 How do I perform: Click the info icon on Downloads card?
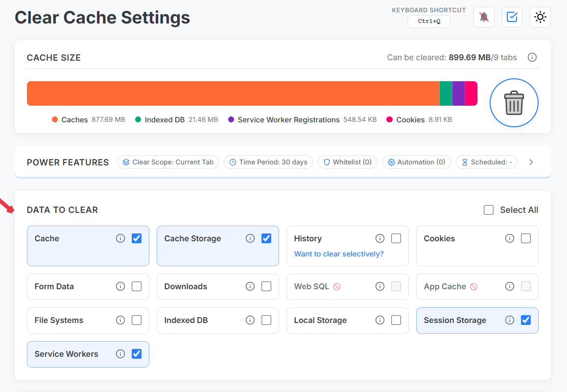250,286
